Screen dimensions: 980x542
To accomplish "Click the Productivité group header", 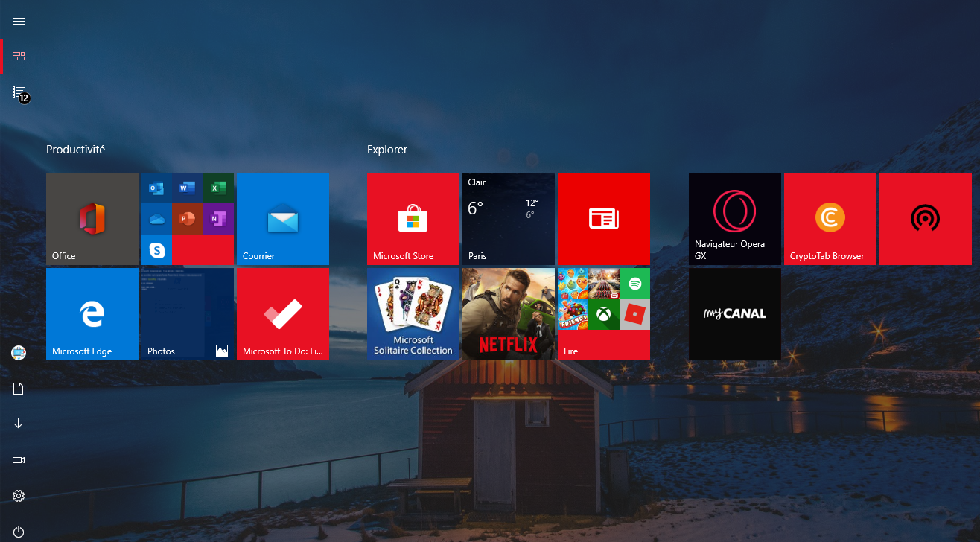I will 76,150.
